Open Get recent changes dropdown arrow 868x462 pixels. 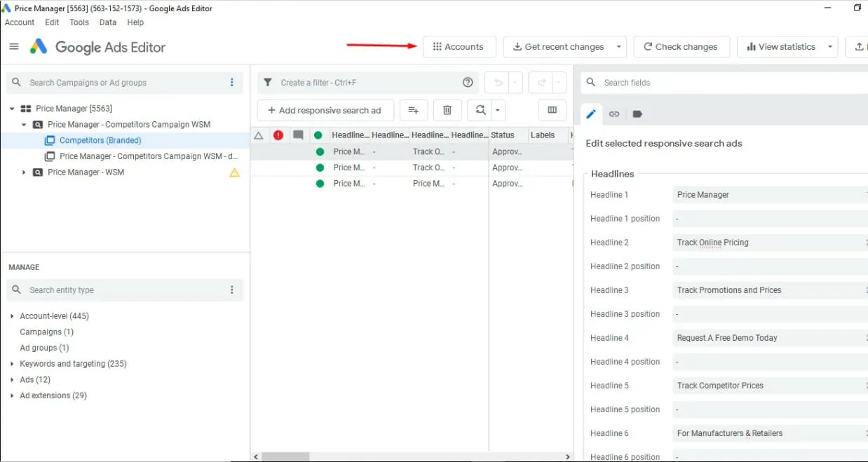click(619, 47)
